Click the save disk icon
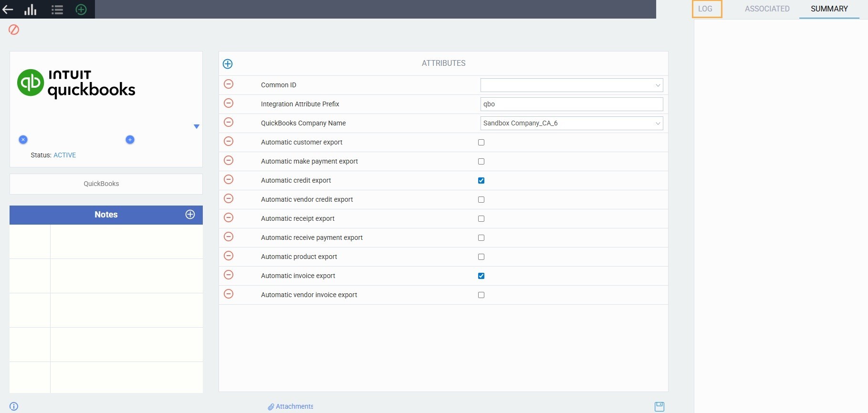Image resolution: width=868 pixels, height=413 pixels. (x=659, y=406)
